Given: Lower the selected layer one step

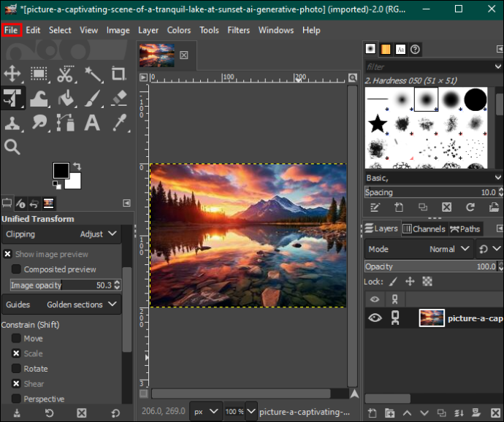Looking at the screenshot, I should [x=424, y=413].
